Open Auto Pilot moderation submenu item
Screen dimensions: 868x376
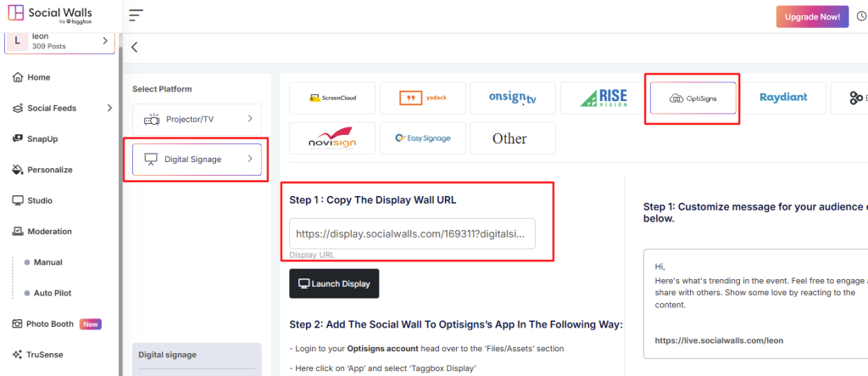click(x=52, y=293)
